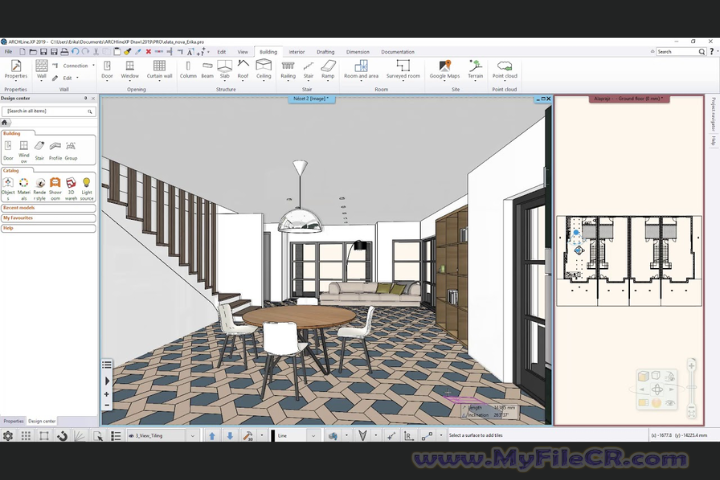Screen dimensions: 720x480
Task: Open Materials catalog in Design center
Action: (x=24, y=189)
